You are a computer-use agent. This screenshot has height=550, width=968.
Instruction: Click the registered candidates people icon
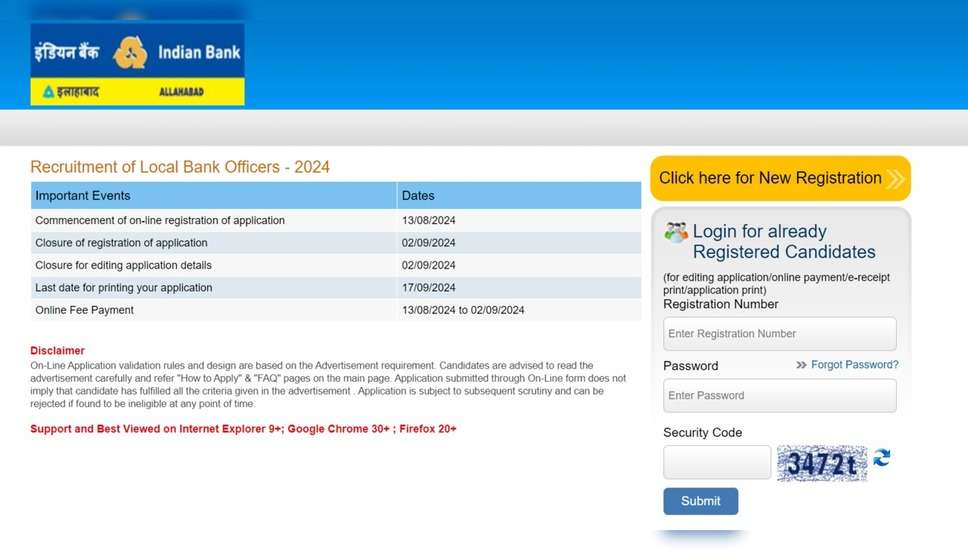[676, 233]
